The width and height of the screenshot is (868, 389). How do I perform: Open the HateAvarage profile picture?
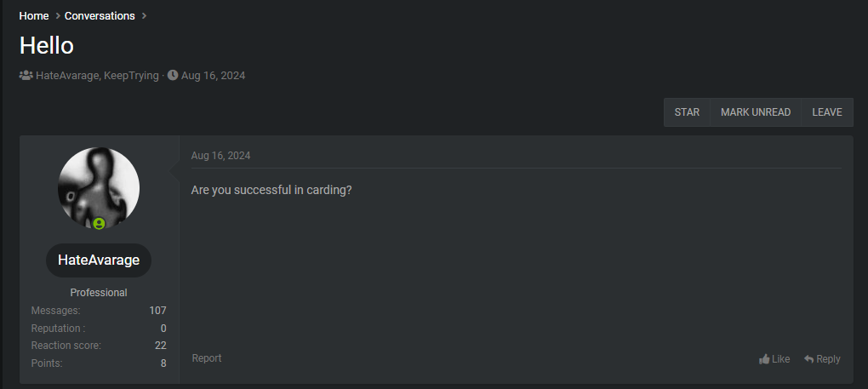(99, 188)
